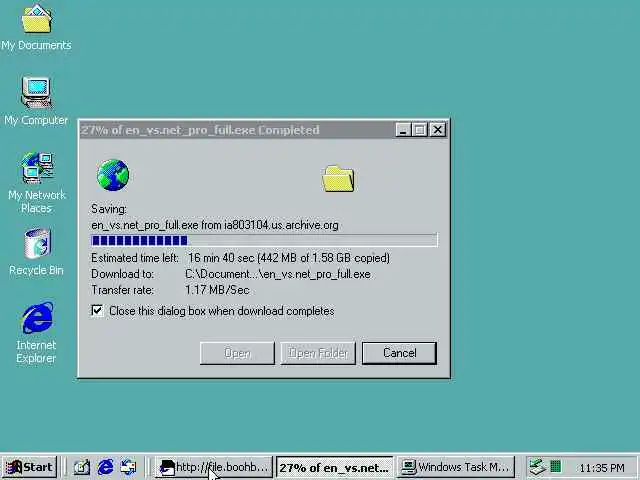
Task: Maximize the download dialog window
Action: point(419,130)
